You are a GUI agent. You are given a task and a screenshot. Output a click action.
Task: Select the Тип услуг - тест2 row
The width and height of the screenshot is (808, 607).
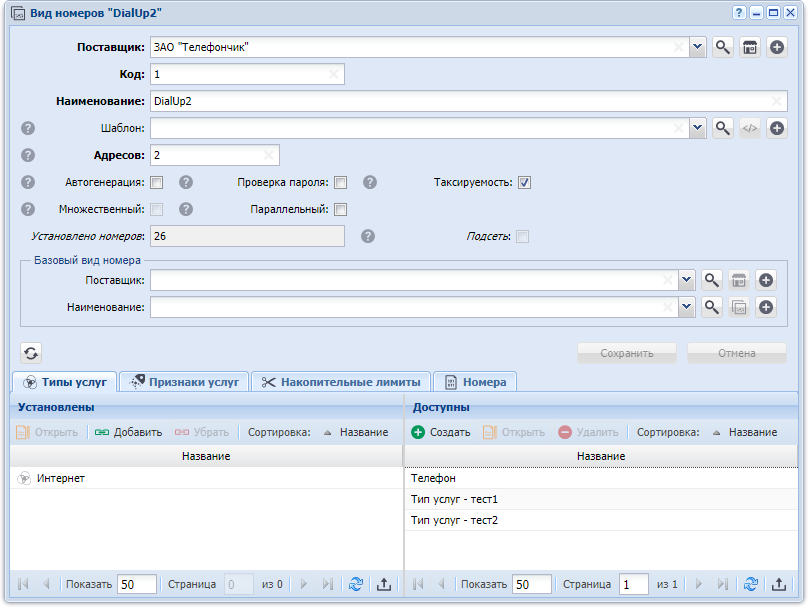coord(601,520)
